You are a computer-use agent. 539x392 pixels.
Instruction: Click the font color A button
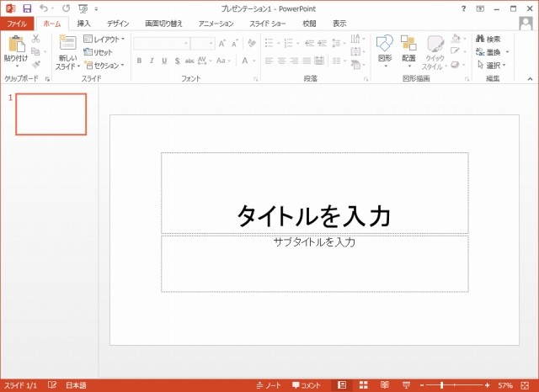245,61
